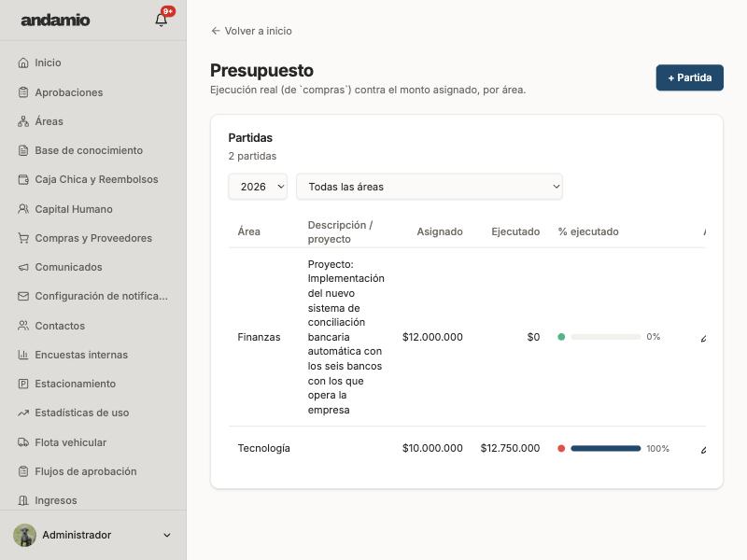The image size is (747, 560).
Task: Click the Capital Humano people icon
Action: (23, 209)
